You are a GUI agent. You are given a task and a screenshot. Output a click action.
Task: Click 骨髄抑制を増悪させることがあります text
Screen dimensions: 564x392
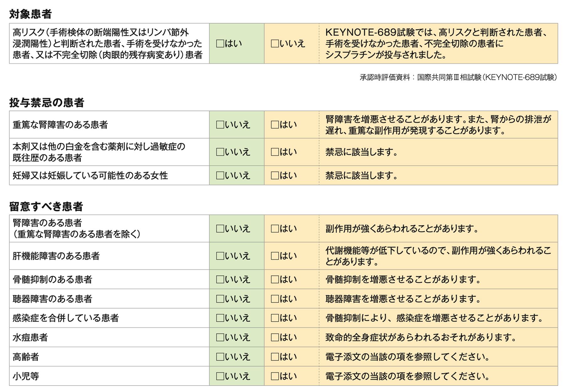[x=403, y=280]
